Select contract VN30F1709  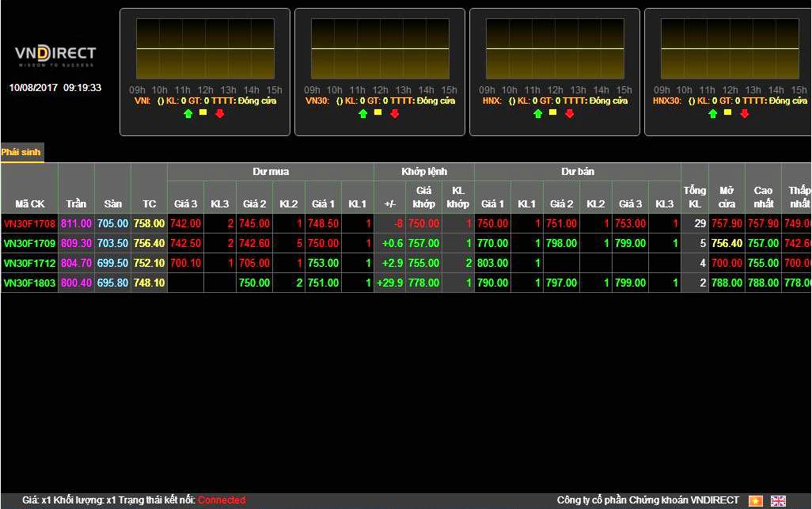[x=29, y=243]
